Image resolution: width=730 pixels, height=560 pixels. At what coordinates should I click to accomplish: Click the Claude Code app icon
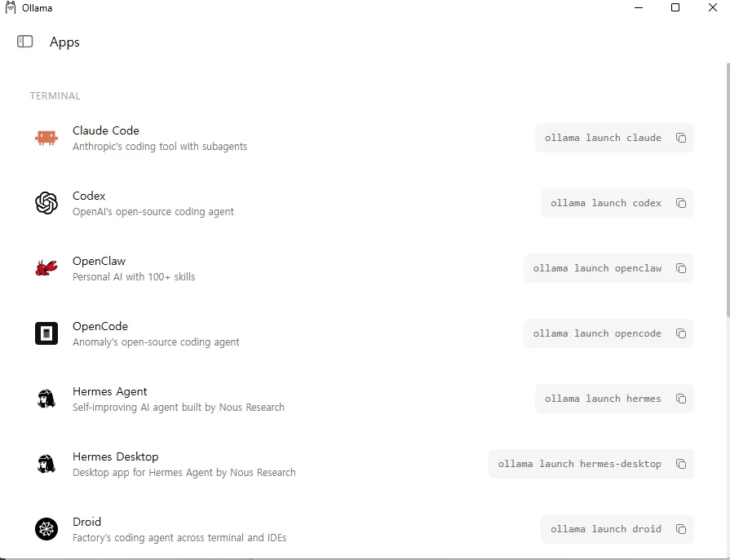coord(46,138)
